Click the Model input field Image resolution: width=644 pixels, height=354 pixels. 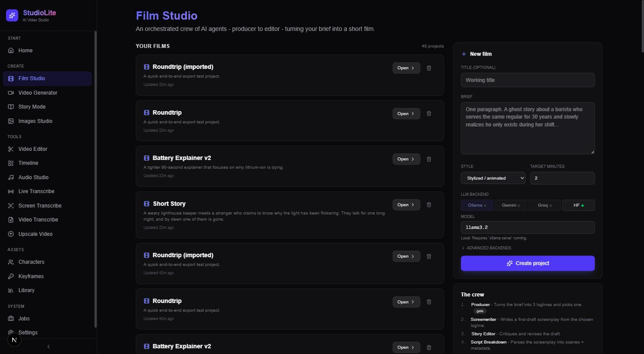click(528, 228)
